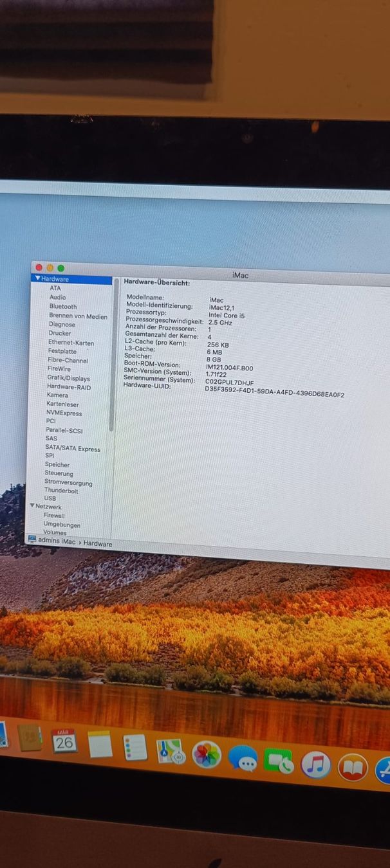Select USB in the sidebar
Viewport: 390px width, 868px height.
(50, 498)
